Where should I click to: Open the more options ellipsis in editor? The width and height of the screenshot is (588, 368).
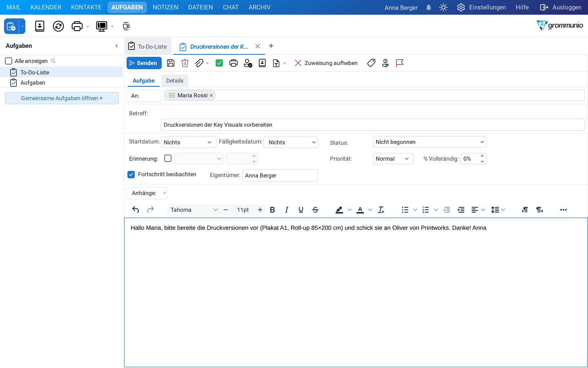[563, 210]
